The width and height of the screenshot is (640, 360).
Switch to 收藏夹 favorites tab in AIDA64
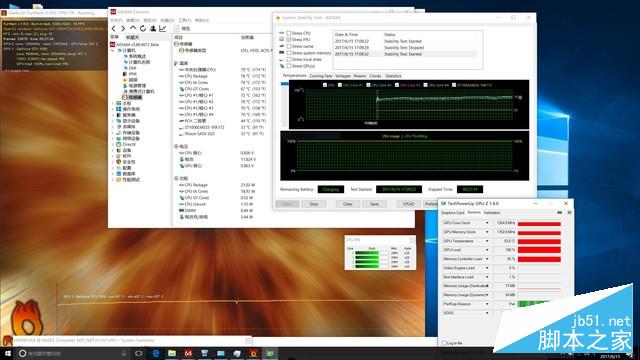132,37
